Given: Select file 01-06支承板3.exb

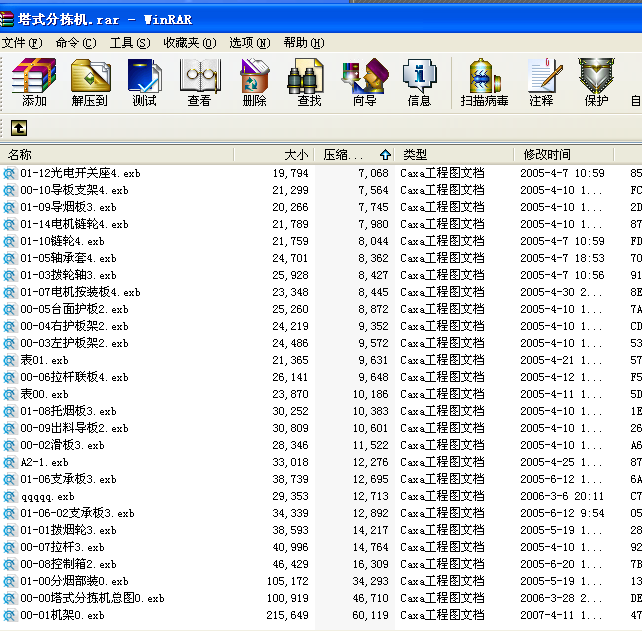Looking at the screenshot, I should click(x=68, y=479).
